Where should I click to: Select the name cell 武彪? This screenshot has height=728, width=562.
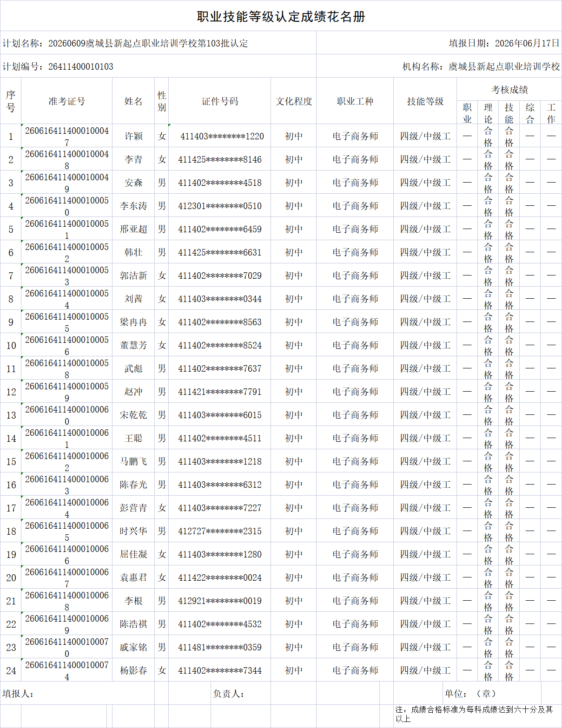coord(133,368)
